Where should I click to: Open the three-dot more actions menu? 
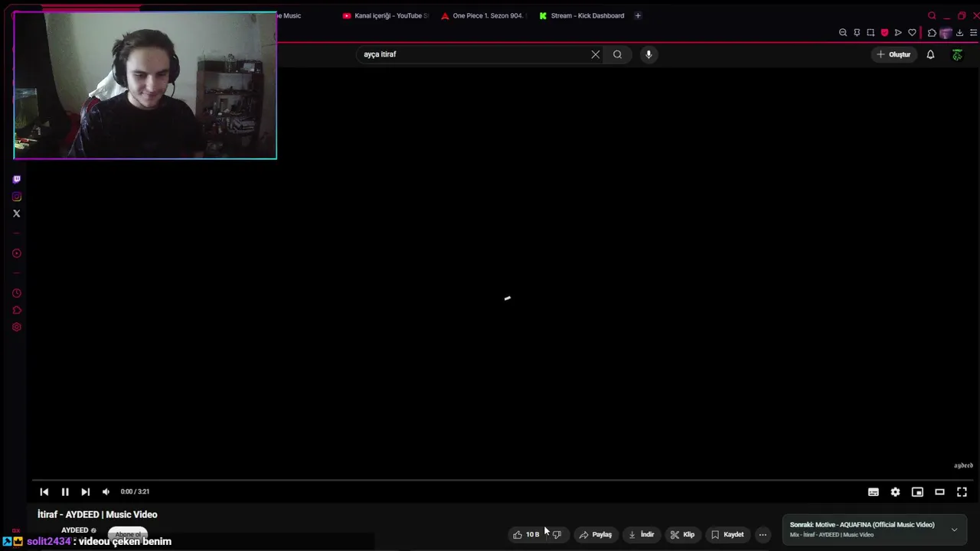coord(763,535)
